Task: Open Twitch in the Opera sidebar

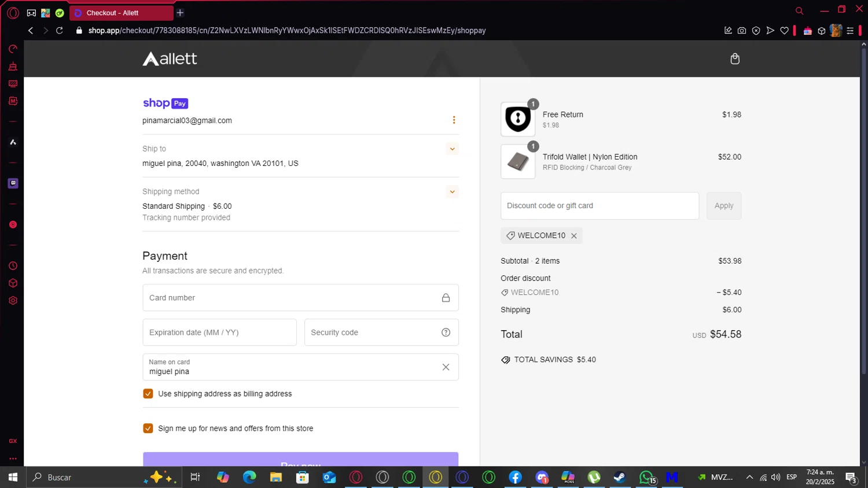Action: (13, 183)
